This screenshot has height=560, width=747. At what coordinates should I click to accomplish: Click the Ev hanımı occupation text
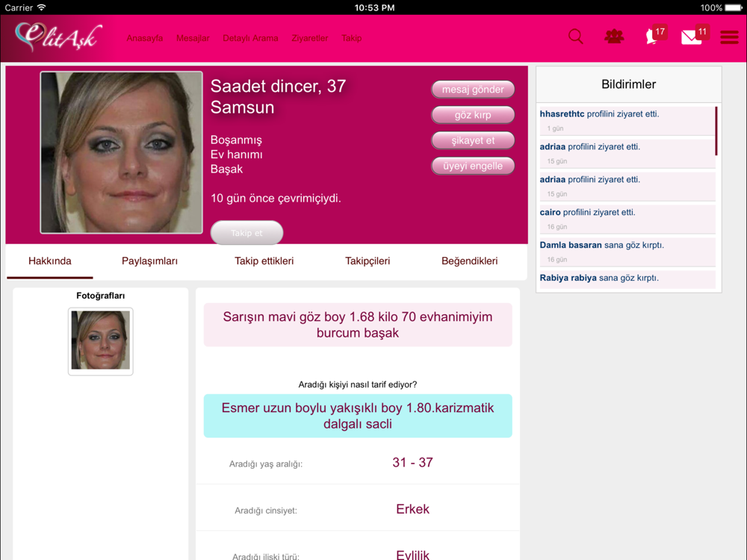(x=236, y=155)
